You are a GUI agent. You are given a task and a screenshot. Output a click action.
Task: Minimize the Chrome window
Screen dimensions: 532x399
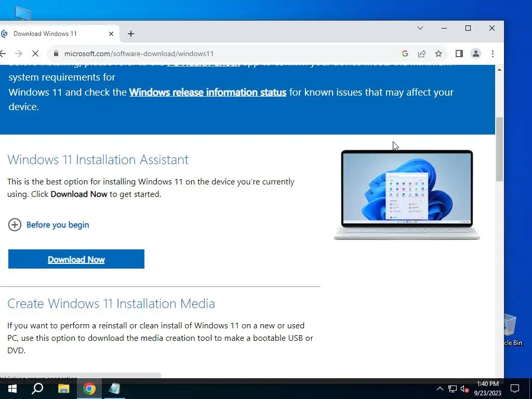coord(444,28)
